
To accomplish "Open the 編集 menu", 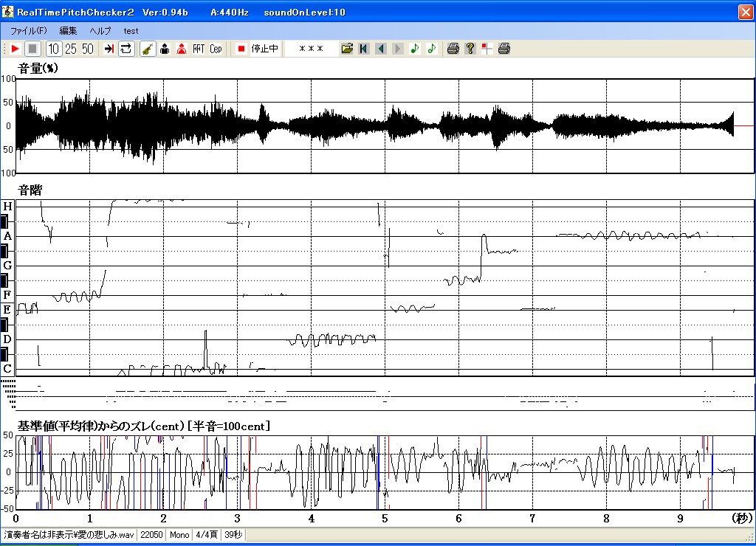I will point(68,31).
